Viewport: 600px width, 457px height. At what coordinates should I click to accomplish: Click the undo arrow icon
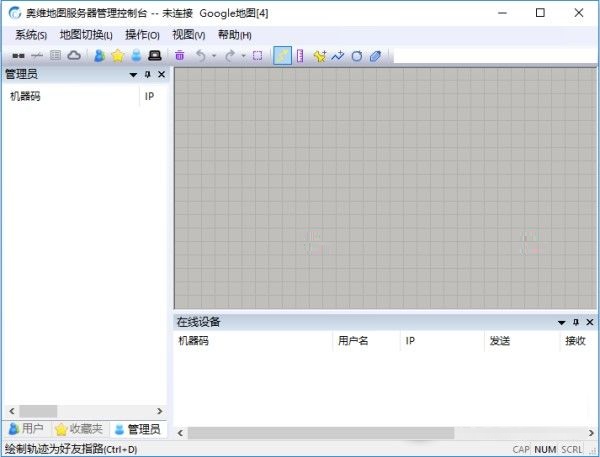tap(201, 56)
